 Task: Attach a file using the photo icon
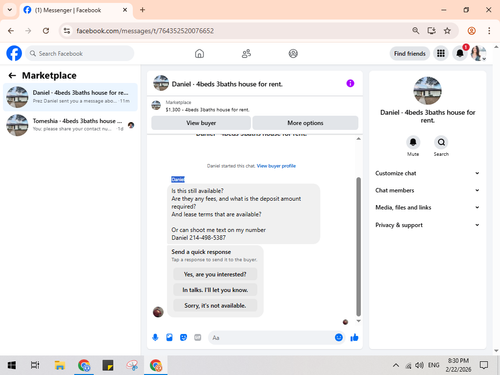click(169, 338)
